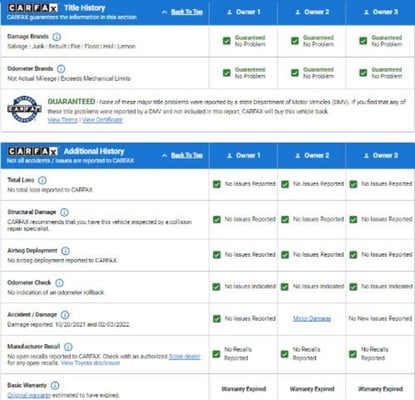
Task: Click Damage reported dates text
Action: pyautogui.click(x=69, y=324)
